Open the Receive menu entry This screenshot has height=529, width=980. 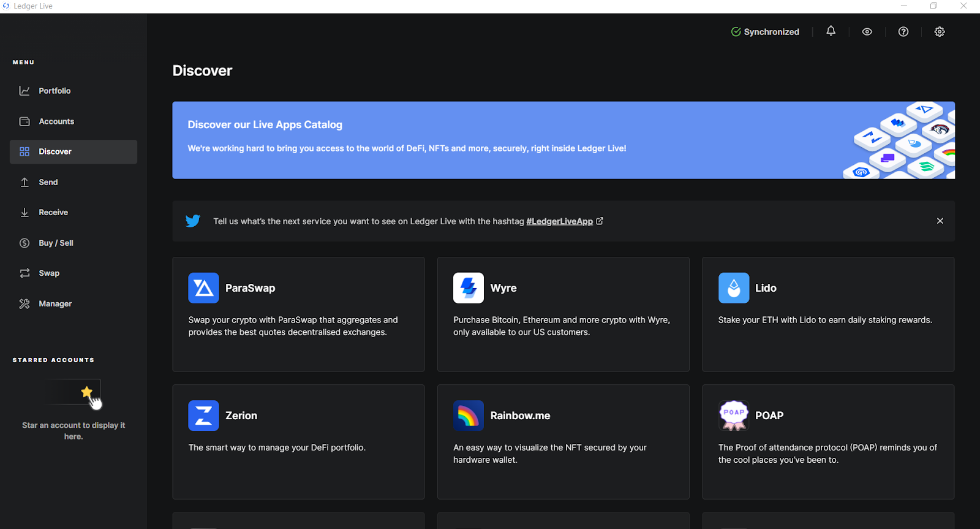[73, 212]
